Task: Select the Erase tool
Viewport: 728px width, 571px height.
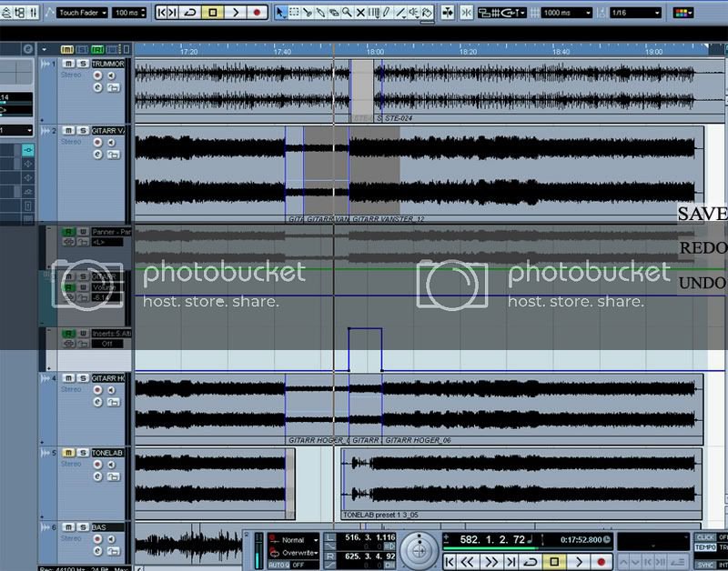Action: click(x=333, y=13)
